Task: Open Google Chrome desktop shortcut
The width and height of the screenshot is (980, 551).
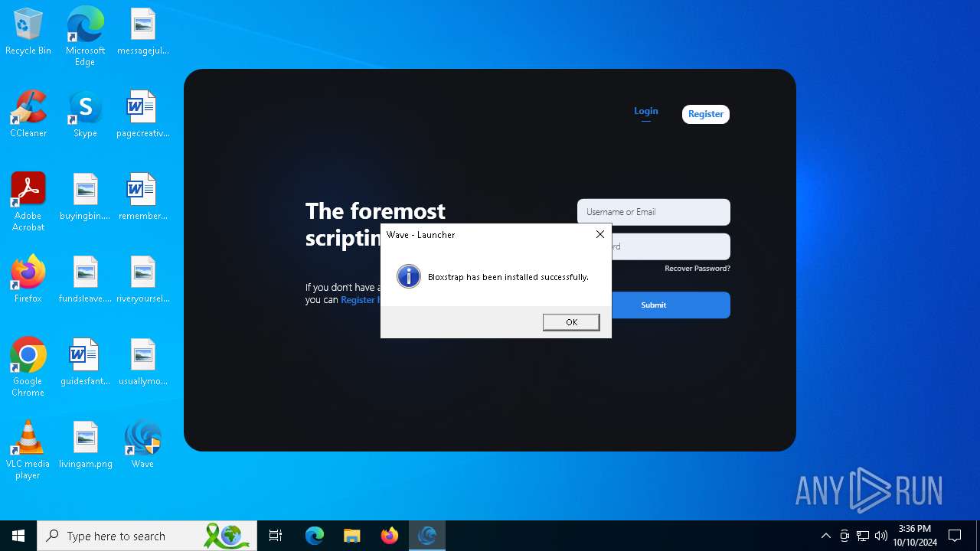Action: pos(28,367)
